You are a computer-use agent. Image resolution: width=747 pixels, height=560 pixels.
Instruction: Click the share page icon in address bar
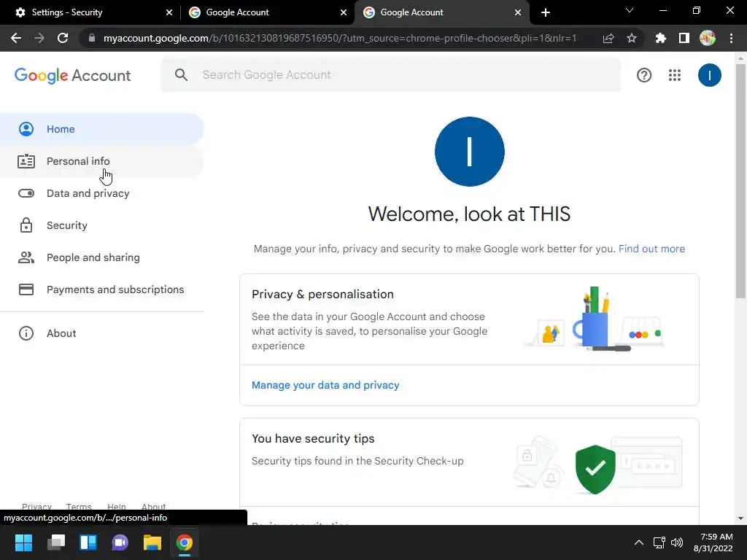pos(608,38)
